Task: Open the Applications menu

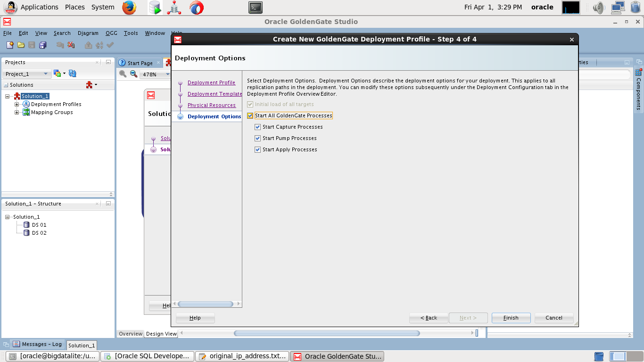Action: pyautogui.click(x=40, y=7)
